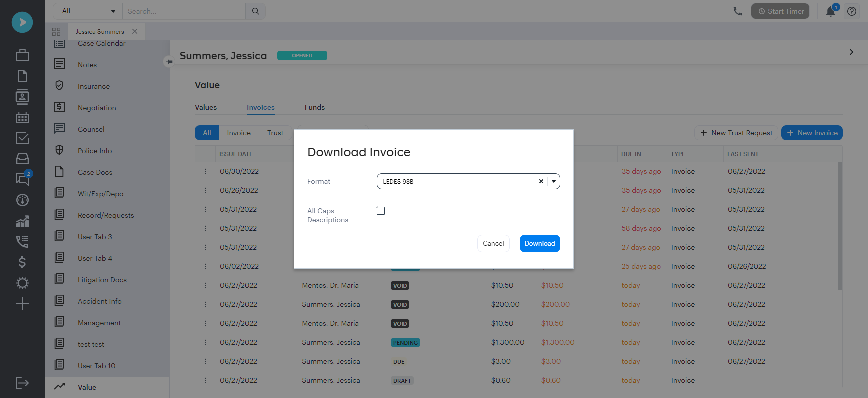Click the invoice table vertical scrollbar
This screenshot has height=398, width=868.
(x=840, y=225)
